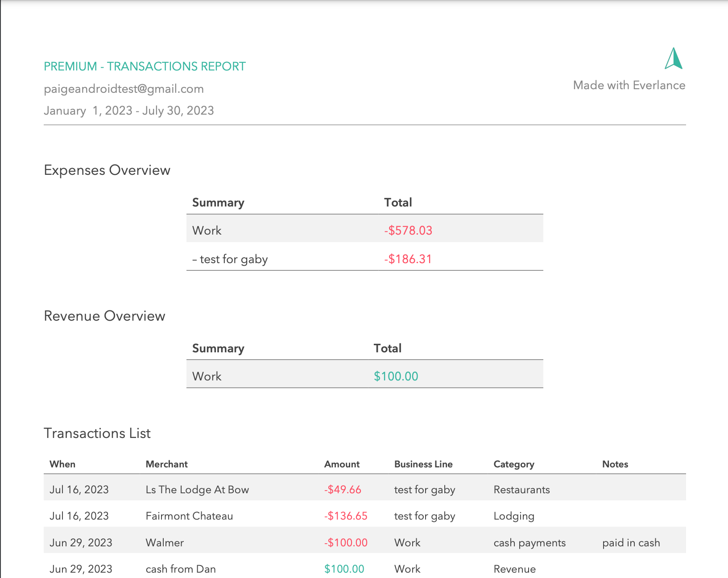Select the date range January 1 - July 30
Image resolution: width=728 pixels, height=578 pixels.
point(128,111)
